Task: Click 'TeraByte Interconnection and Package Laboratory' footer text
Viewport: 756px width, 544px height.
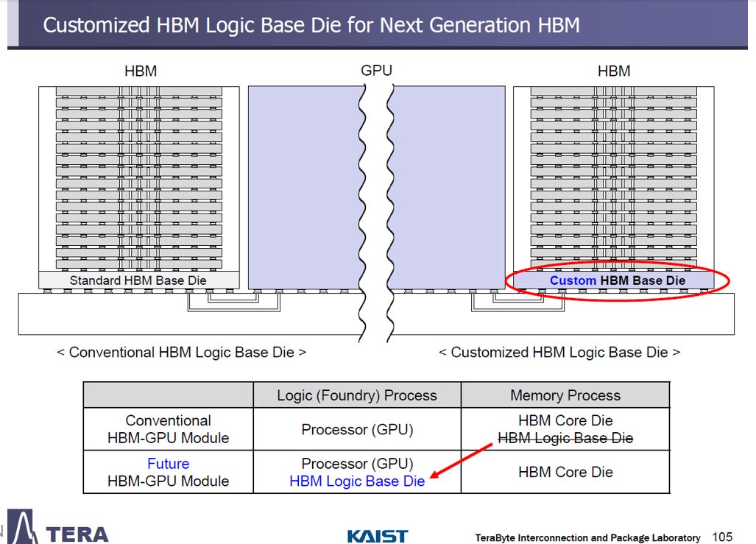Action: click(587, 537)
